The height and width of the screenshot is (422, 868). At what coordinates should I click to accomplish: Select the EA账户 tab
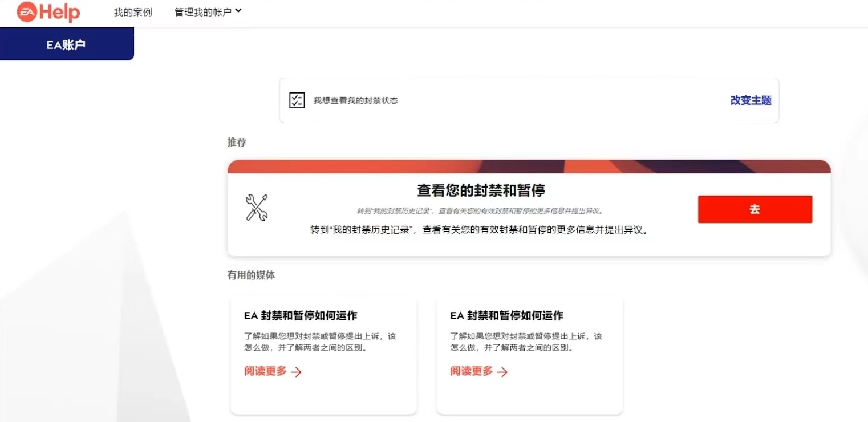click(66, 45)
